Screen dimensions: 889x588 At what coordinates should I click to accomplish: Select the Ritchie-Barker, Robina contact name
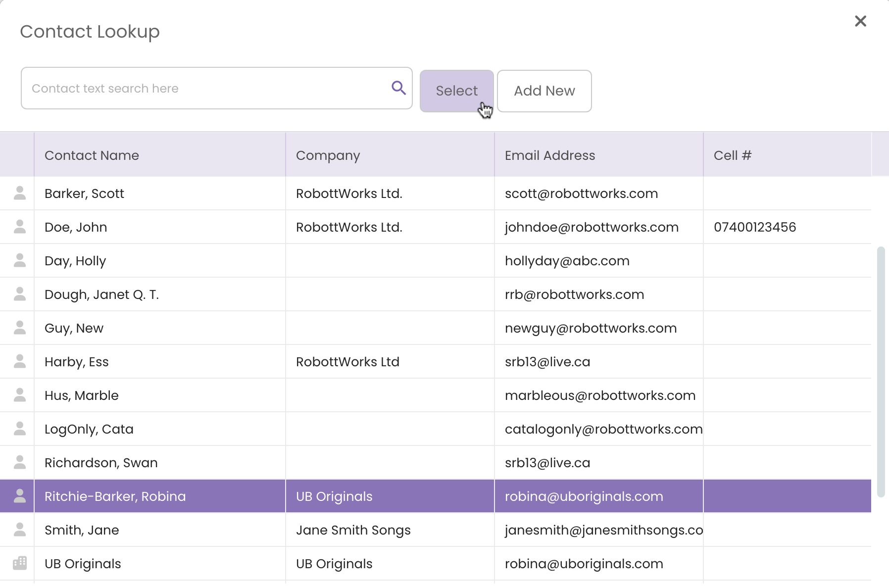[x=115, y=496]
